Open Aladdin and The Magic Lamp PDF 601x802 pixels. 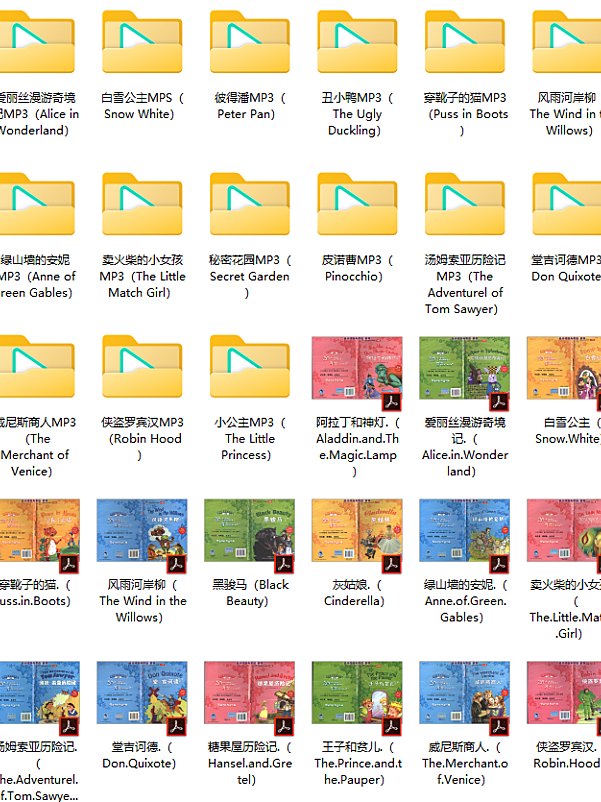(x=357, y=373)
